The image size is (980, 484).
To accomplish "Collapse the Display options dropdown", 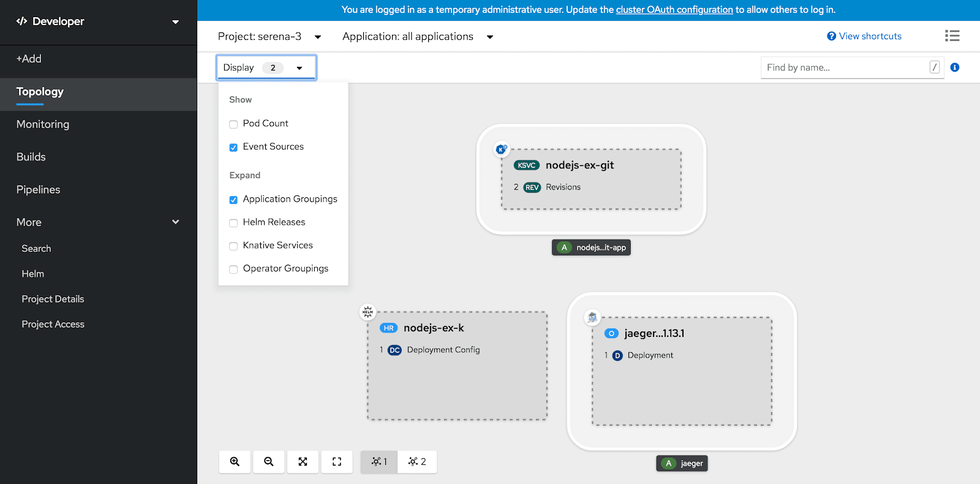I will click(266, 67).
